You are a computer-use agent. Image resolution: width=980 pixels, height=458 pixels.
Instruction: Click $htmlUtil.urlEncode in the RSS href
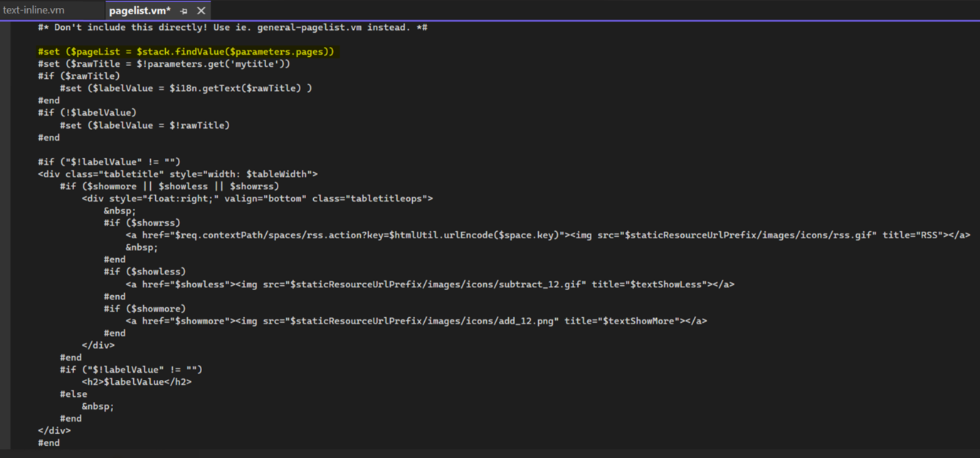click(x=433, y=235)
